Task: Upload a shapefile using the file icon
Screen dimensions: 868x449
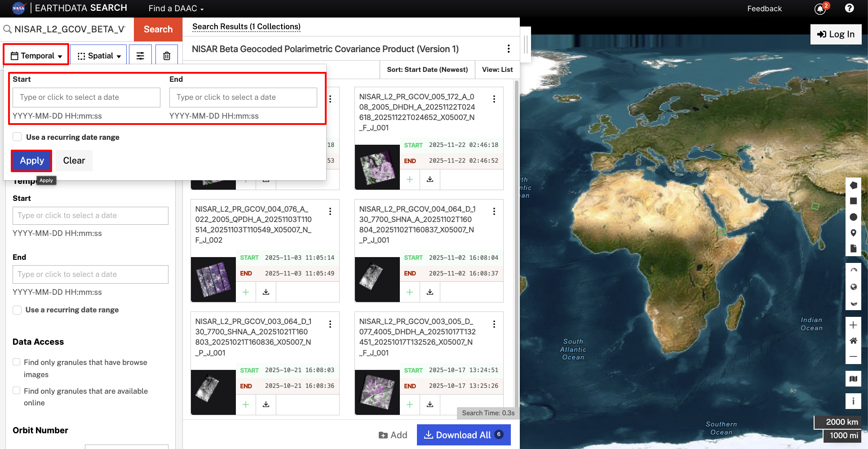Action: point(854,249)
